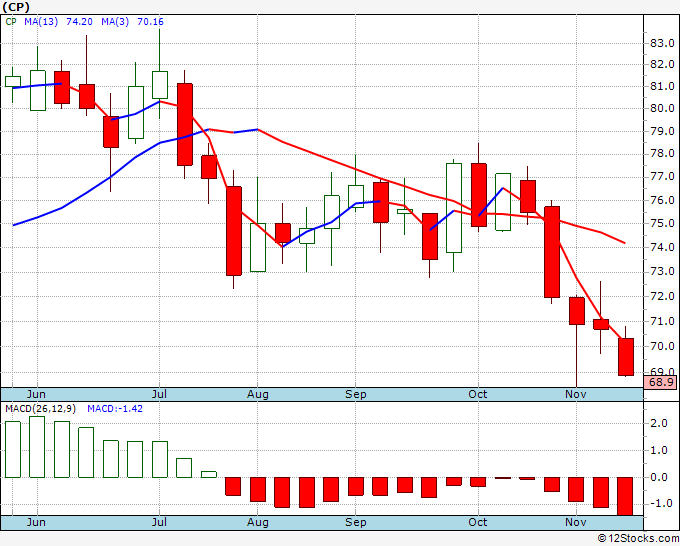Select the MACD:-1.42 value readout
This screenshot has height=546, width=680.
click(115, 409)
